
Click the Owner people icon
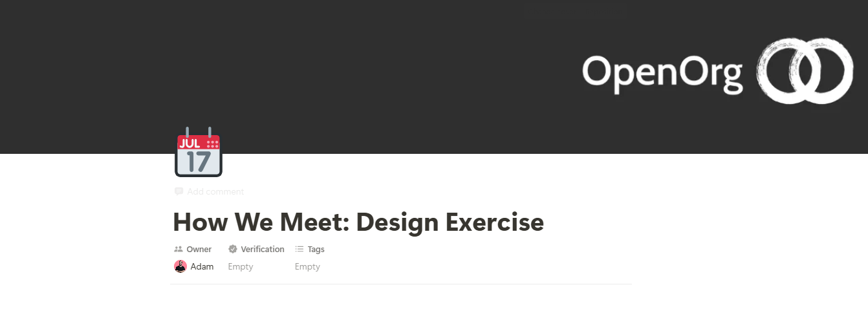(x=179, y=250)
